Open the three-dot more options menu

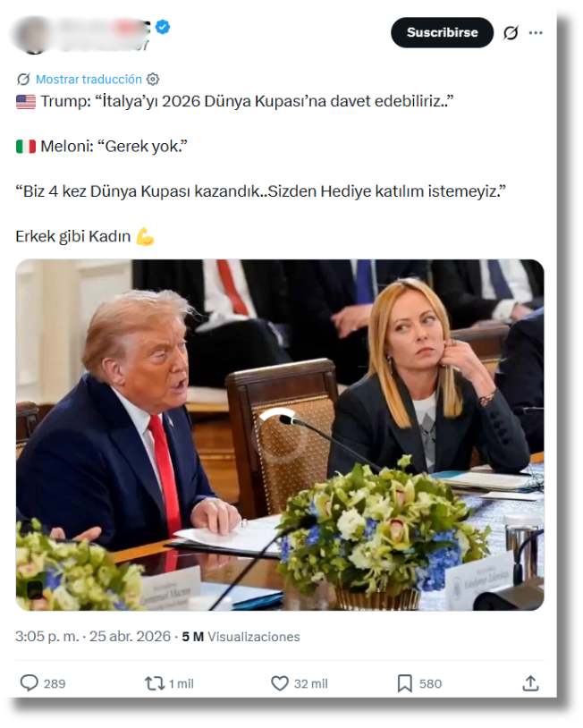(x=536, y=33)
